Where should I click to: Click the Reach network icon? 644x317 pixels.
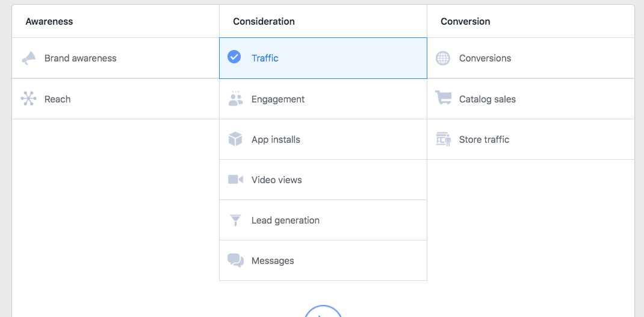click(x=28, y=99)
